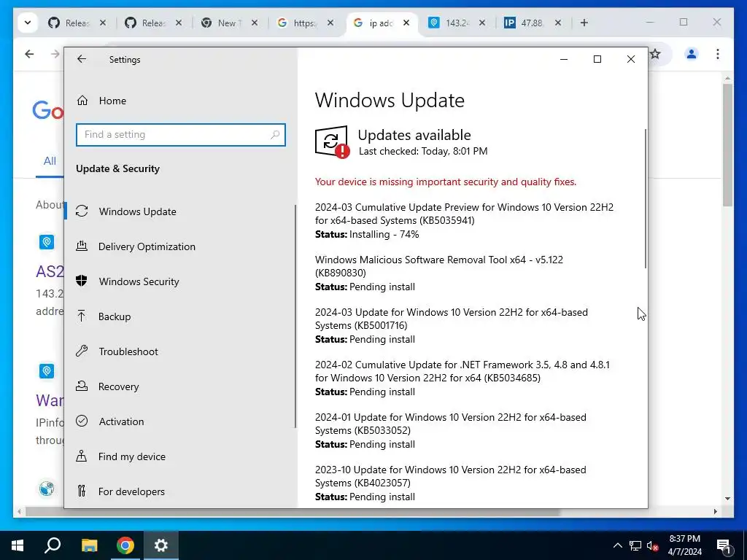Click the Windows Update sync icon in sidebar
Image resolution: width=747 pixels, height=560 pixels.
82,211
